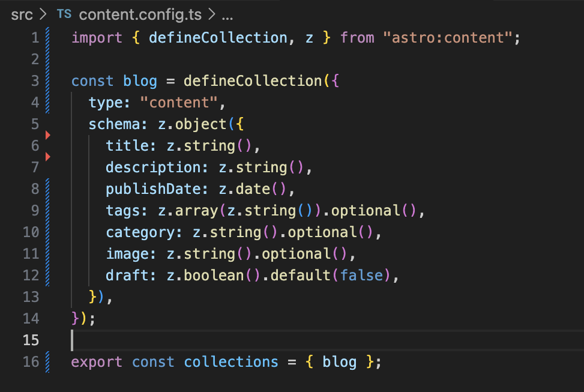Click blue change bar beside line 16
The width and height of the screenshot is (584, 392).
pos(48,362)
